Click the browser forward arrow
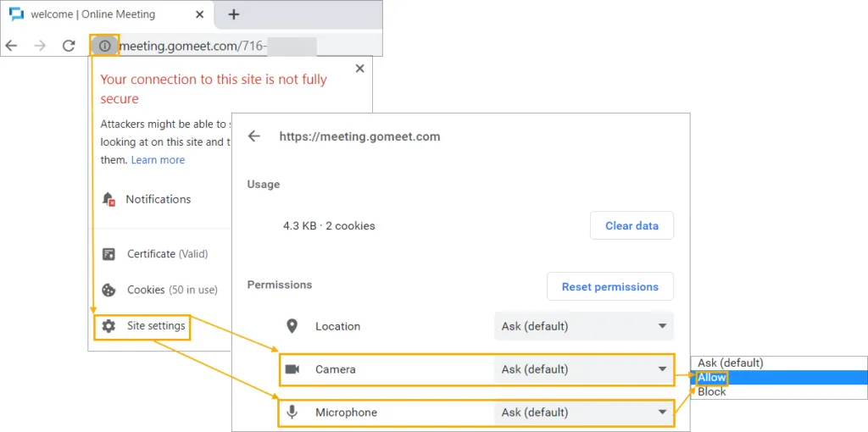868x432 pixels. pyautogui.click(x=40, y=46)
